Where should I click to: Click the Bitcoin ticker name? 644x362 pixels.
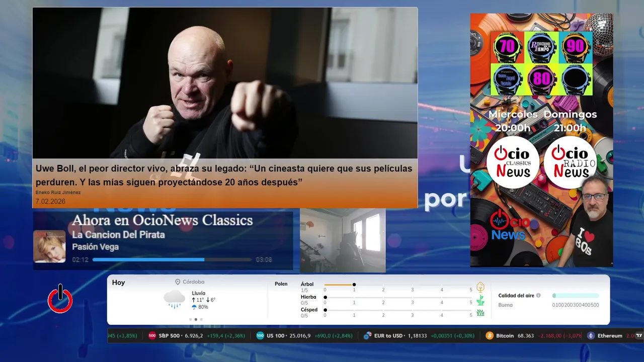pos(505,335)
